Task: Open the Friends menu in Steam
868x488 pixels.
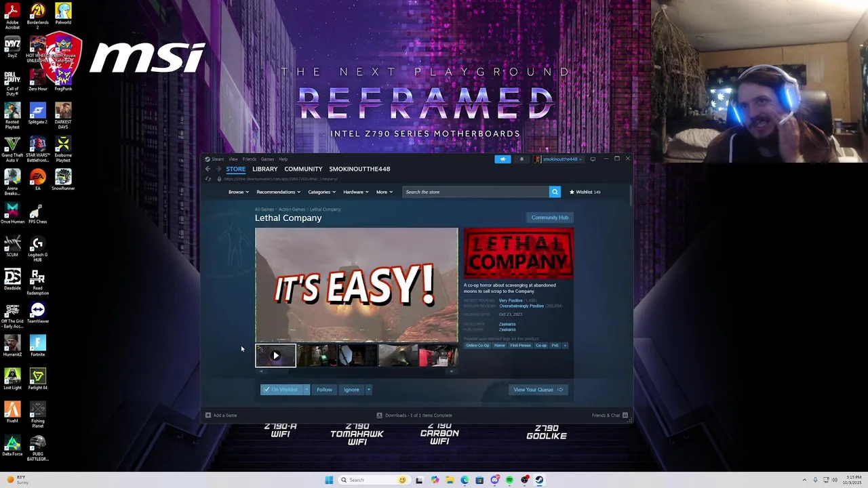Action: (x=250, y=159)
